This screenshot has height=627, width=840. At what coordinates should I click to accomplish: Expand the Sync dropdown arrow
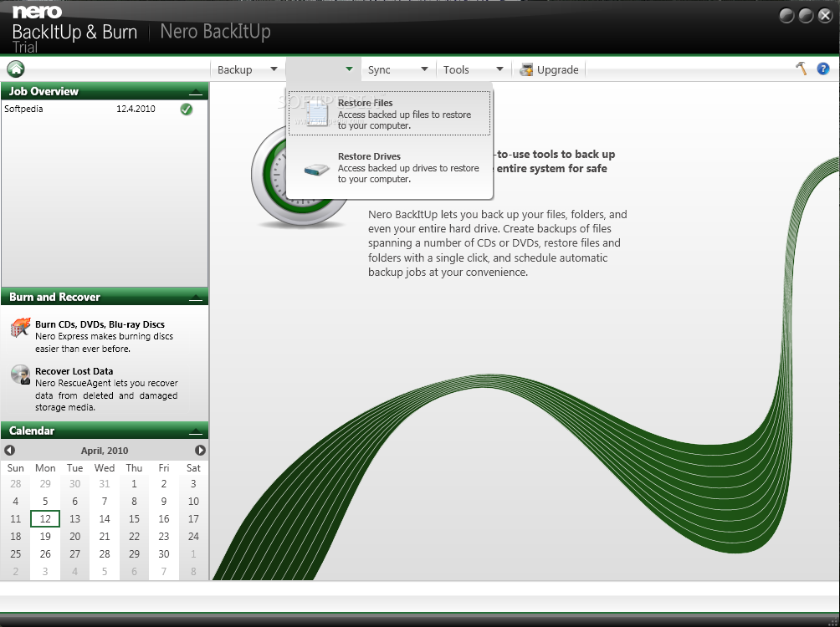424,69
